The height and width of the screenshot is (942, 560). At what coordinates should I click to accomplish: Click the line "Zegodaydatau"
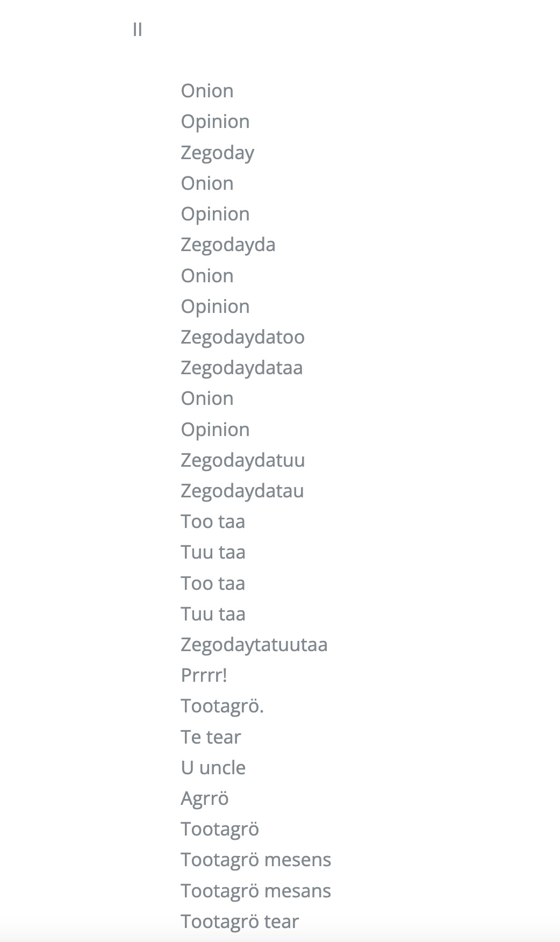point(242,491)
